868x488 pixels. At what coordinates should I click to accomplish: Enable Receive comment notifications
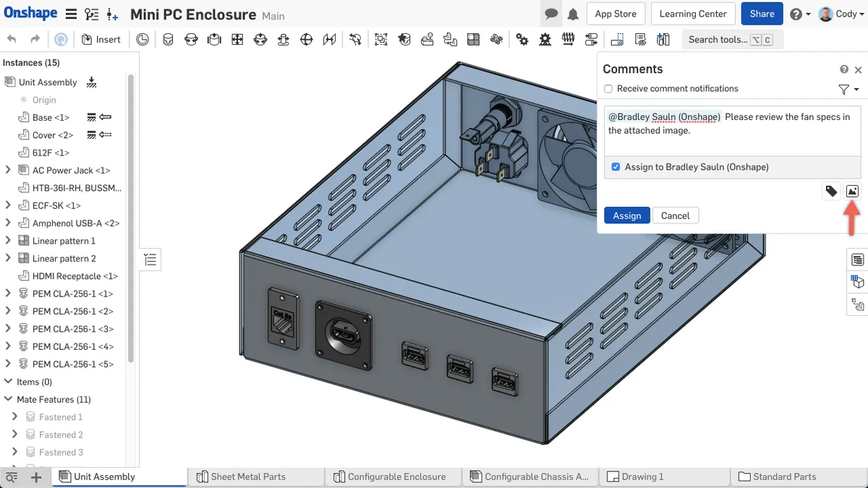coord(608,88)
